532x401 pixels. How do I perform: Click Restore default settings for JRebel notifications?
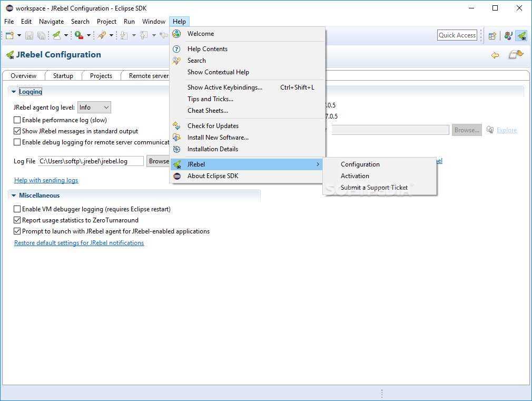[x=79, y=243]
